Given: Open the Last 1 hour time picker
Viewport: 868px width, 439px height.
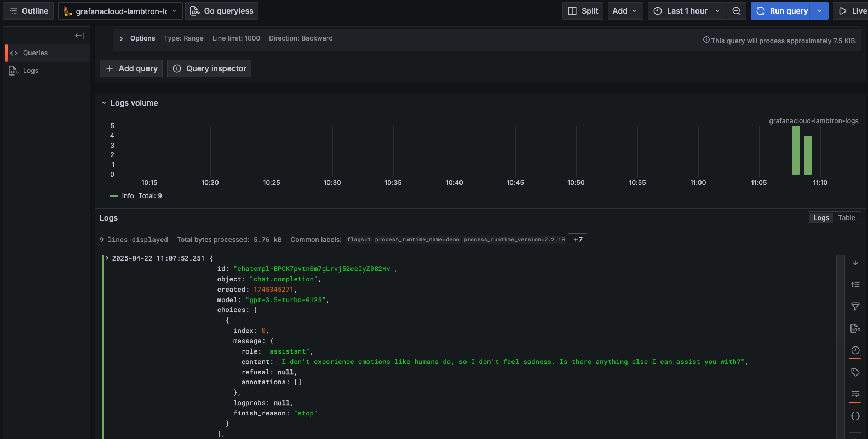Looking at the screenshot, I should tap(687, 11).
